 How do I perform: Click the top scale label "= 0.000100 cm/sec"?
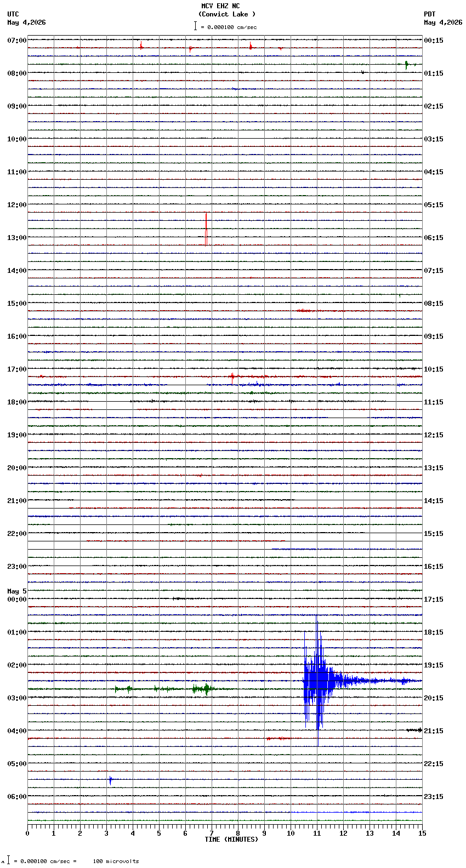(x=229, y=27)
